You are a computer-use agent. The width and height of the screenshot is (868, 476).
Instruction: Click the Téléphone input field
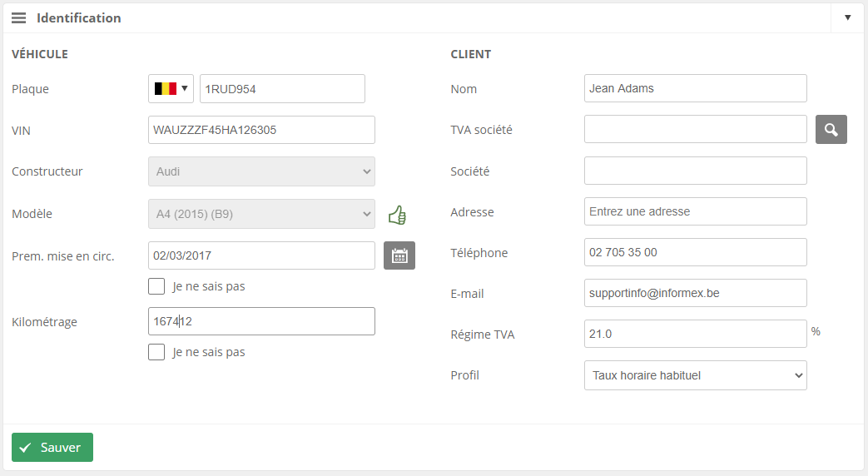coord(695,252)
